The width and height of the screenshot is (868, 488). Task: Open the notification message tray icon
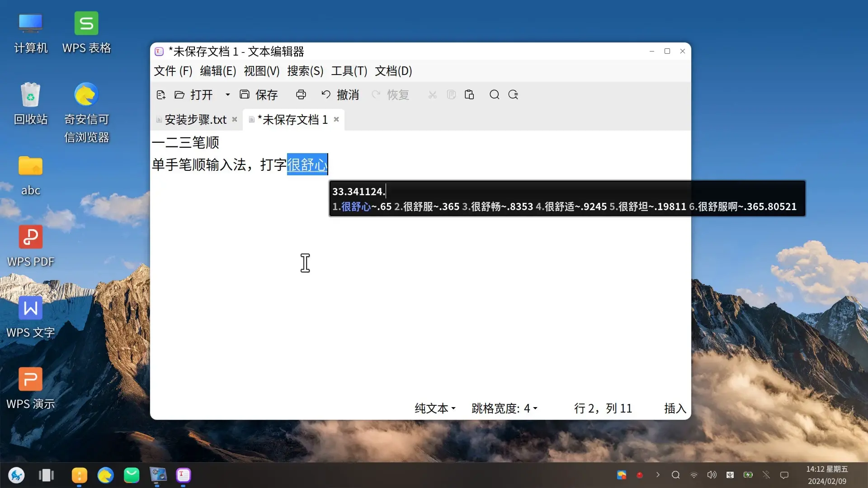[x=784, y=475]
